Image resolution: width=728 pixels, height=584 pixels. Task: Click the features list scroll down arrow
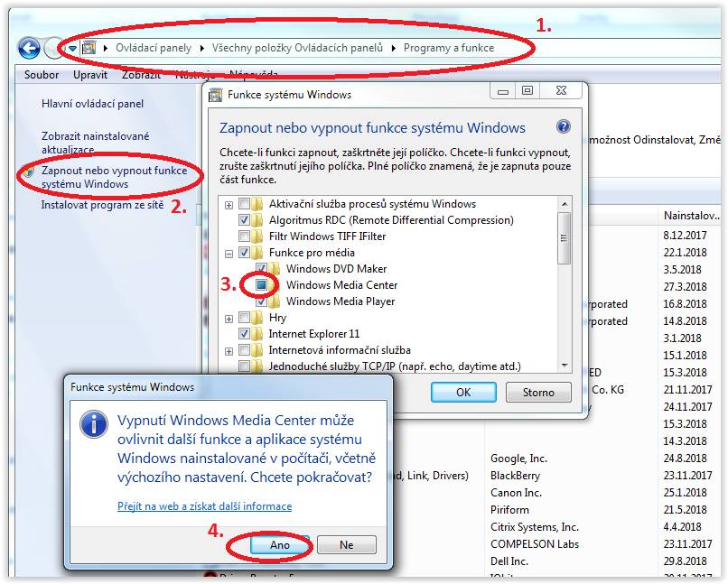click(x=565, y=366)
